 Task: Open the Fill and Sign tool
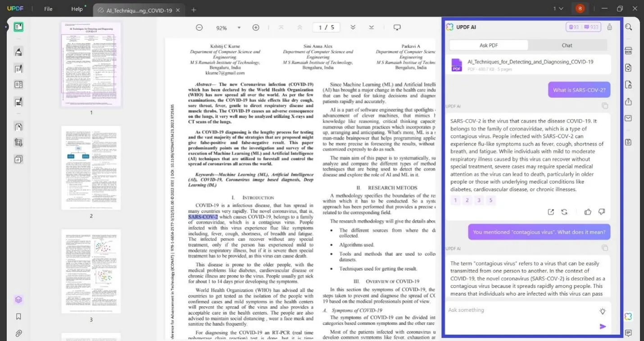tap(18, 102)
